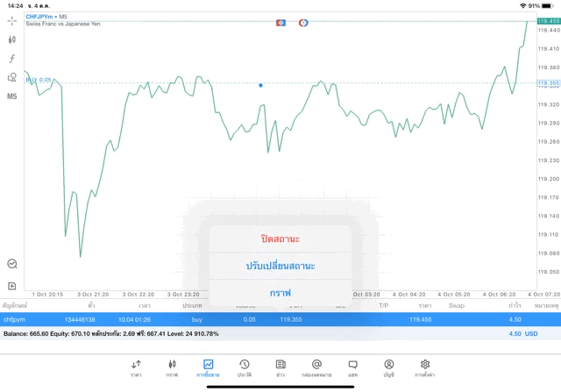The height and width of the screenshot is (392, 561).
Task: Switch to the ราคา quotes tab
Action: tap(136, 367)
